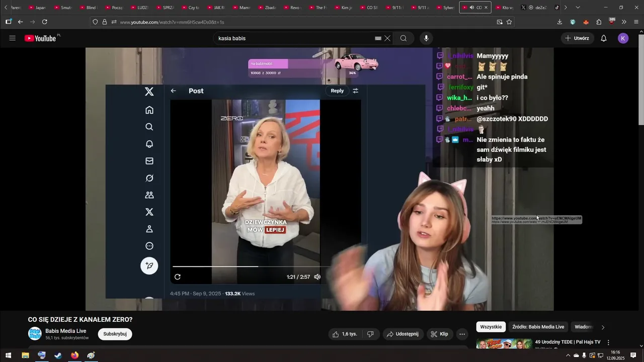644x362 pixels.
Task: Open uBlock extension with 395 badge
Action: (x=612, y=22)
